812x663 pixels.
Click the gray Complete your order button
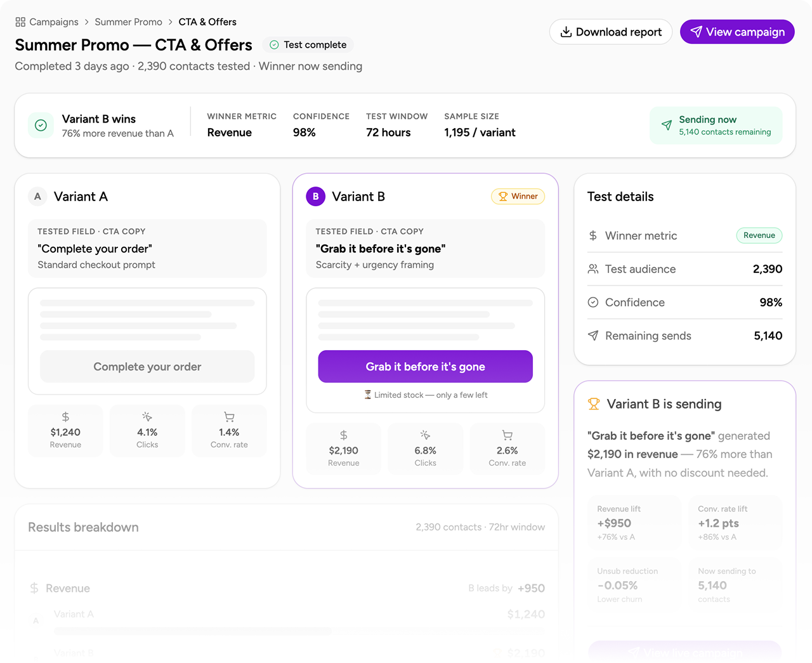coord(147,367)
